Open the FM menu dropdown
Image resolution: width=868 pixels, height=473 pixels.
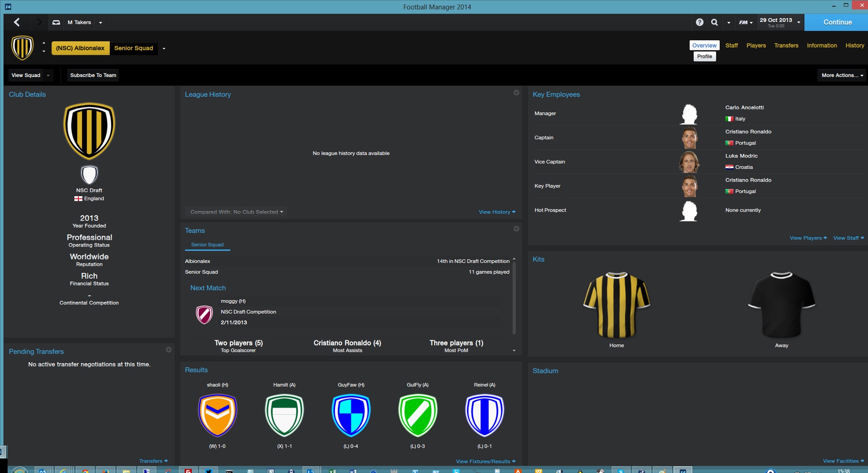[x=746, y=22]
